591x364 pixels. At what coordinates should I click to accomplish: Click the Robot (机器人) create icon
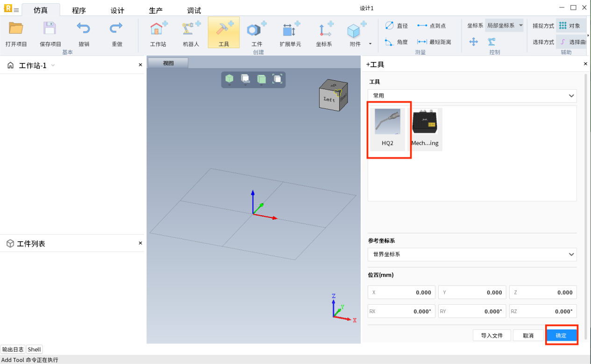pyautogui.click(x=191, y=30)
